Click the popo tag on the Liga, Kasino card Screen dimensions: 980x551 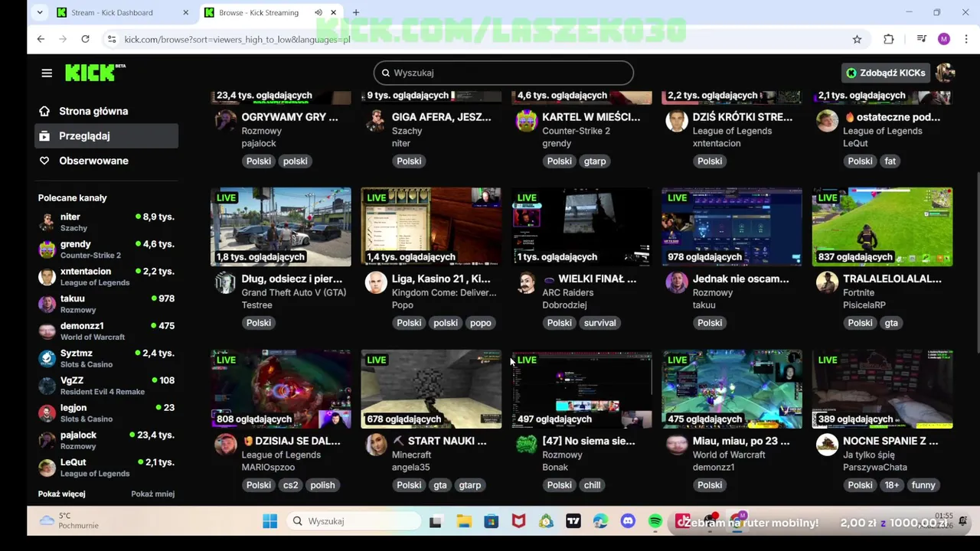(481, 323)
